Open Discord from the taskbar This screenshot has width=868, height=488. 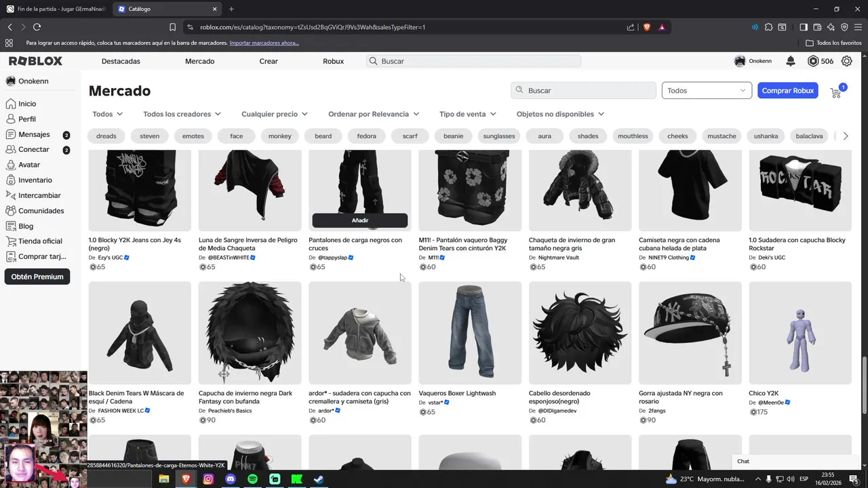pos(231,479)
